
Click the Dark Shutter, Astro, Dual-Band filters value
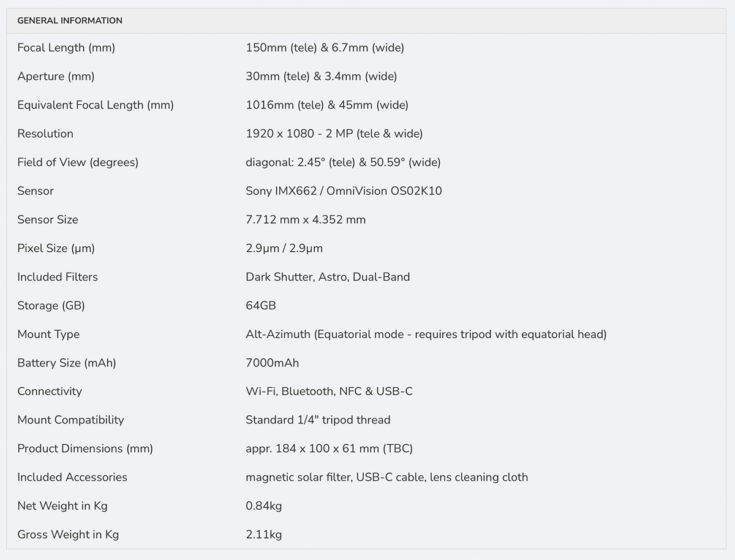[x=328, y=277]
